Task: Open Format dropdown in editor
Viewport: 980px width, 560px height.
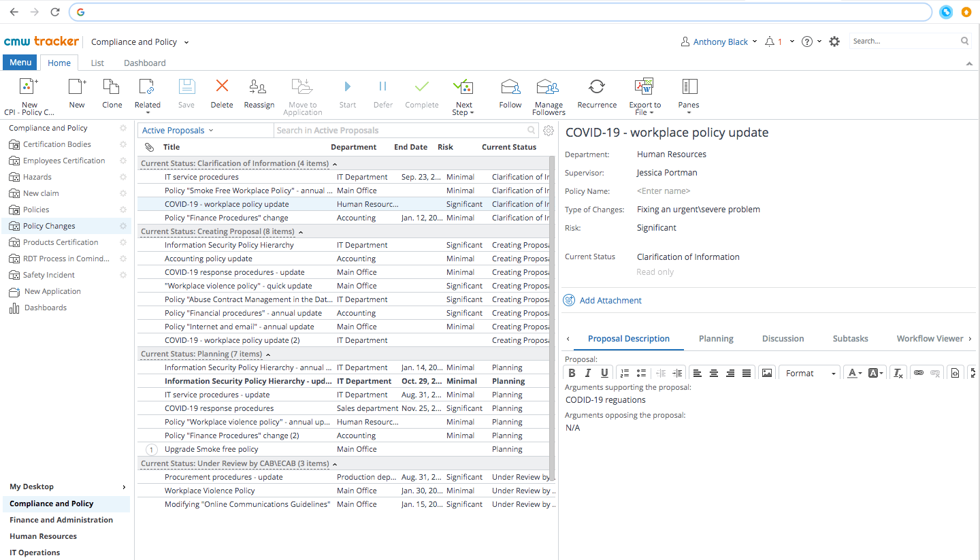Action: (x=811, y=373)
